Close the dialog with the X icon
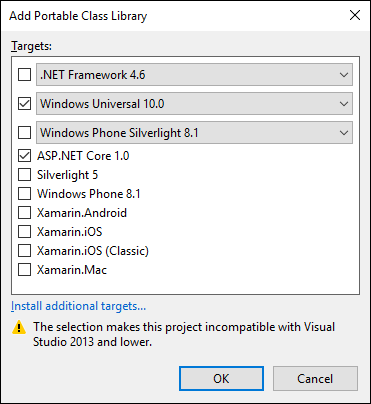The width and height of the screenshot is (371, 404). [355, 15]
